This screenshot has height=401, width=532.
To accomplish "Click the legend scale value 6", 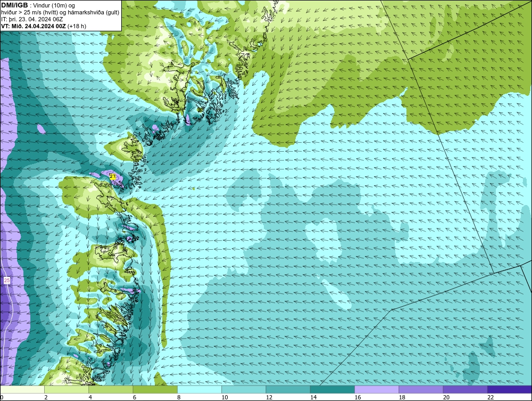I will 135,398.
